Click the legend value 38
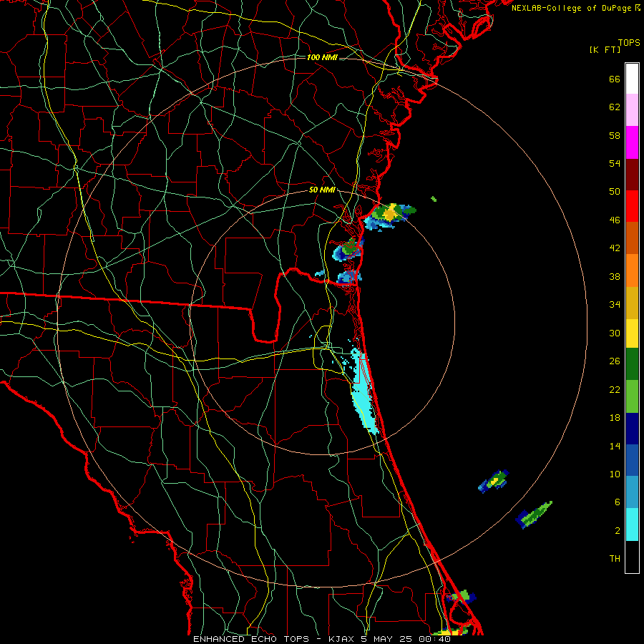 click(615, 276)
